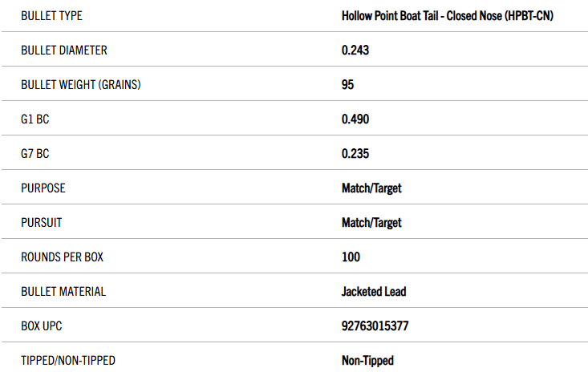Select the bullet weight value 95
This screenshot has height=376, width=588.
[348, 84]
